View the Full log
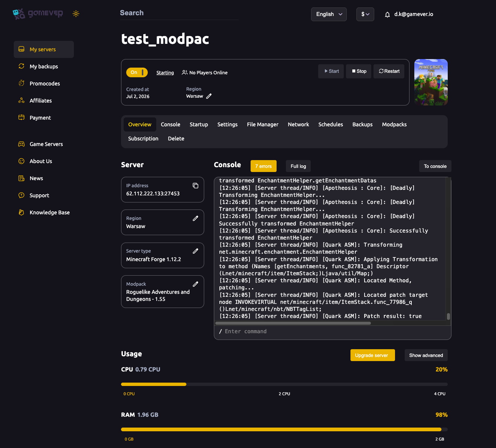This screenshot has width=496, height=448. tap(298, 166)
